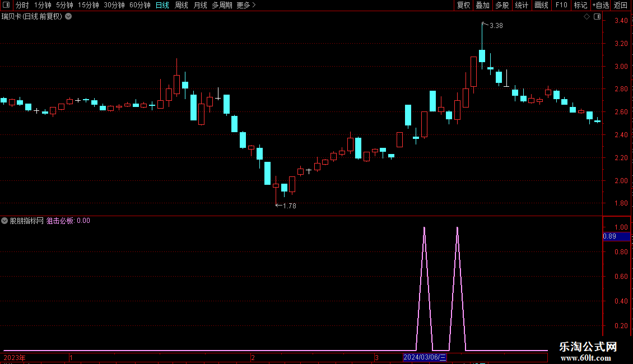Screen dimensions: 633x364
Task: Click the 1.78 low price label
Action: (290, 206)
